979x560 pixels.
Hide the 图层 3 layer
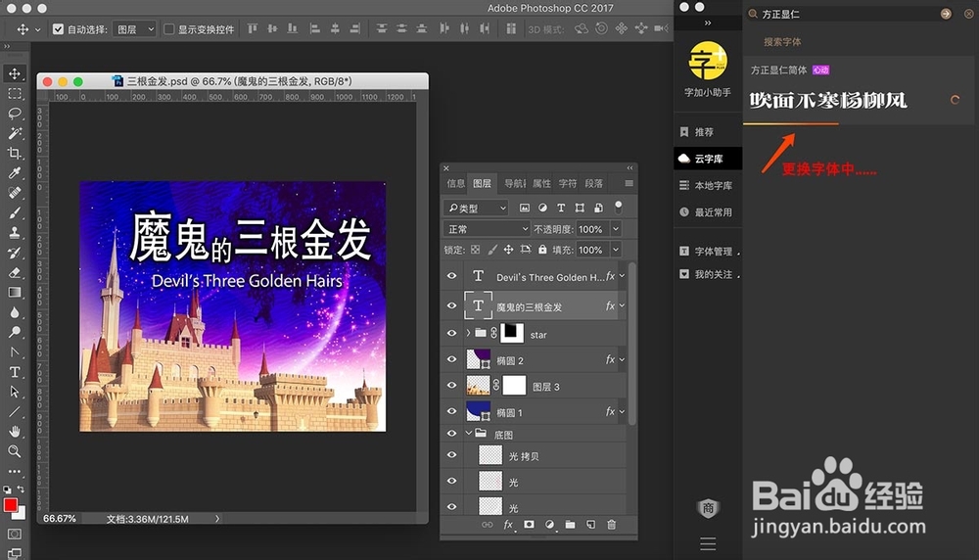[451, 386]
